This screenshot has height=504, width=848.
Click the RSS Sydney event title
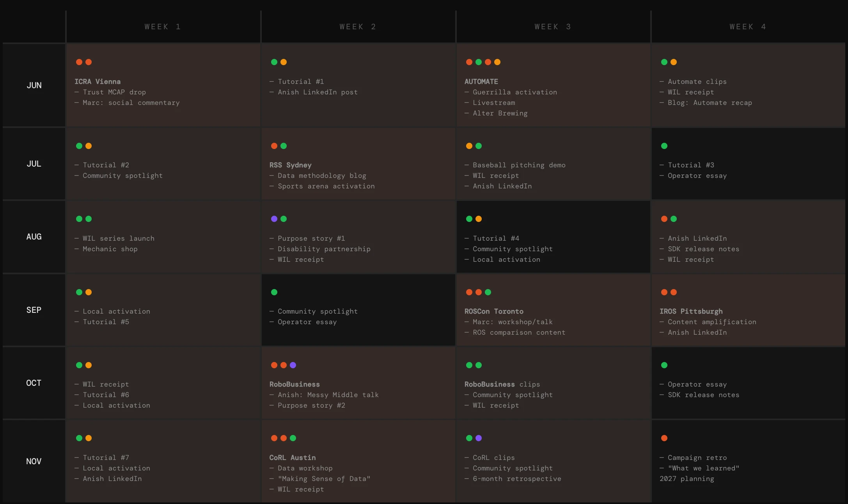coord(291,165)
